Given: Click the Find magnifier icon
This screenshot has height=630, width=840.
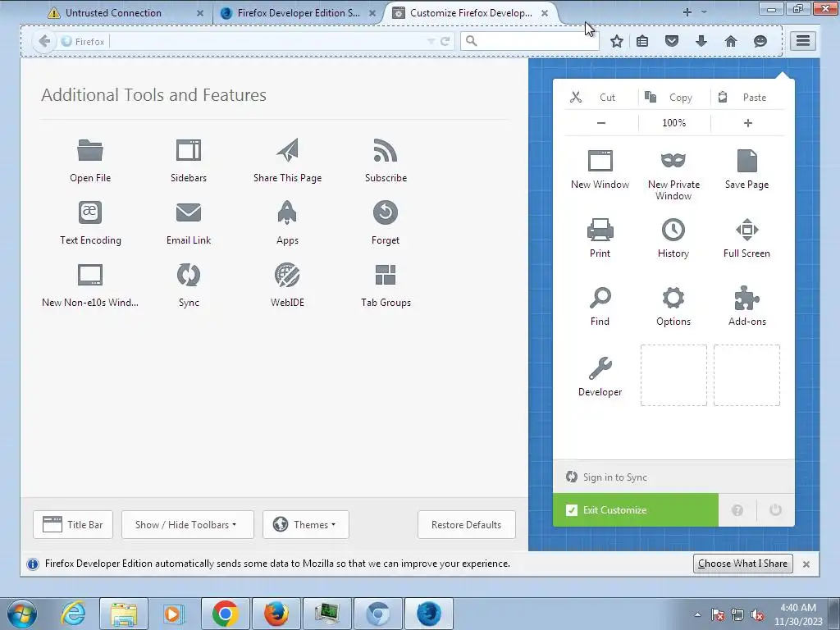Looking at the screenshot, I should 600,298.
